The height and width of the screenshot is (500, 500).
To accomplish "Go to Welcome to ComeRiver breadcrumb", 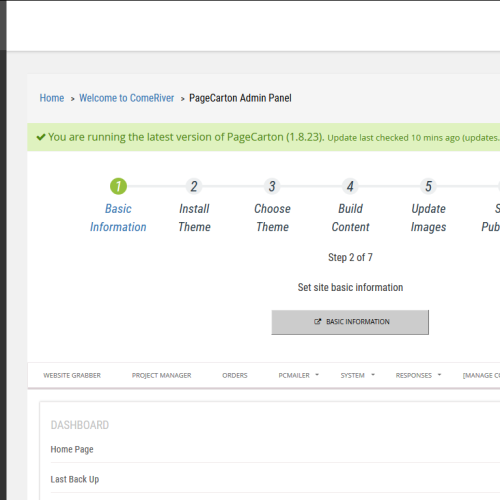I will 126,98.
